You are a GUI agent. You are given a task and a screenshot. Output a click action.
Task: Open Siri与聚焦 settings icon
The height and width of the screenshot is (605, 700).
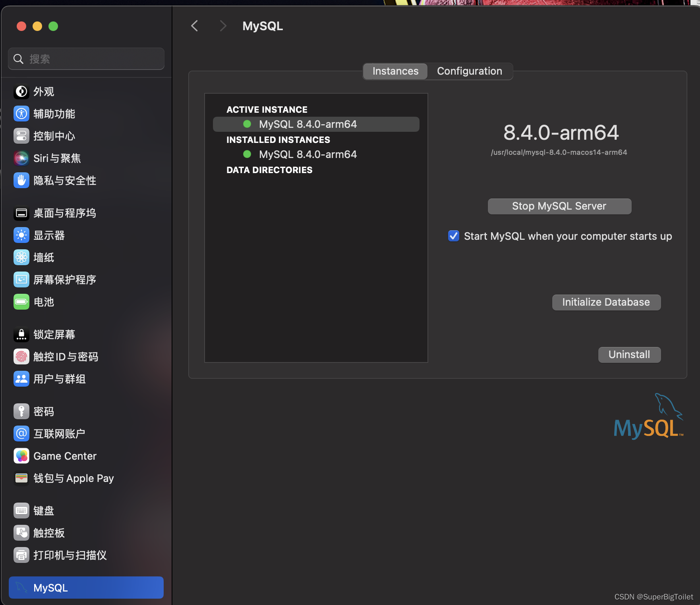(x=21, y=158)
